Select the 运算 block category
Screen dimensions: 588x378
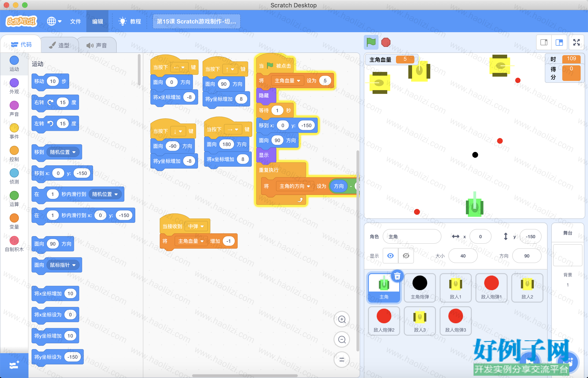pos(14,199)
